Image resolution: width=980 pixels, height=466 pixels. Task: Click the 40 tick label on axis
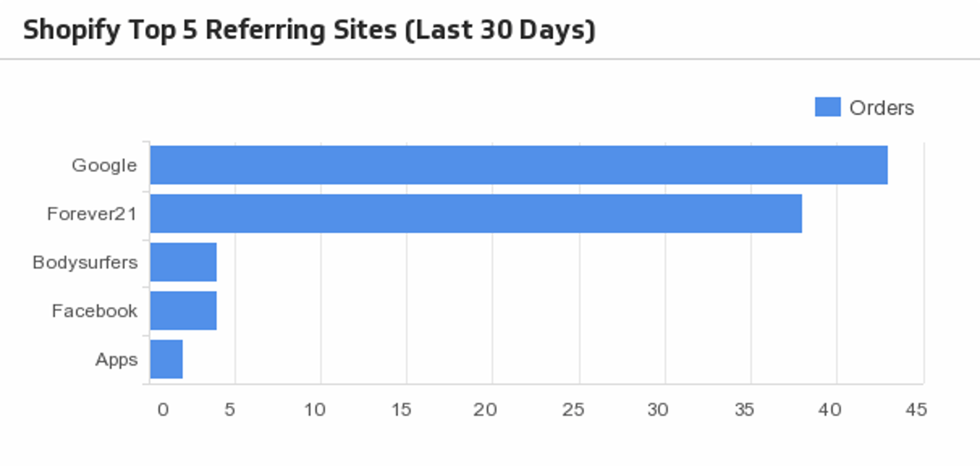click(x=829, y=409)
